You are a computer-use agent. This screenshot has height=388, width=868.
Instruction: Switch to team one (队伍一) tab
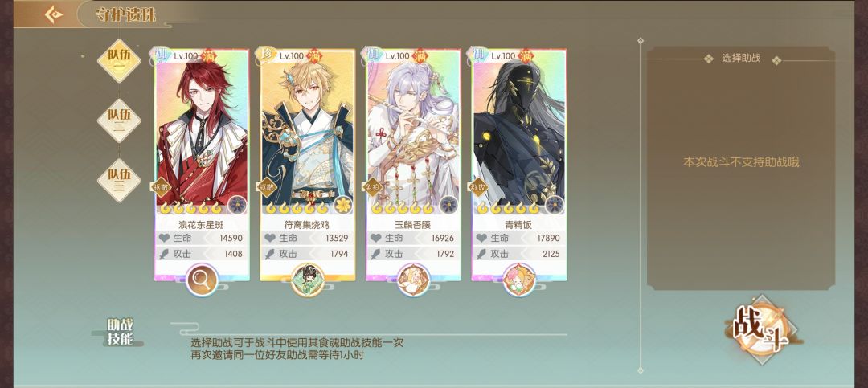(x=119, y=60)
